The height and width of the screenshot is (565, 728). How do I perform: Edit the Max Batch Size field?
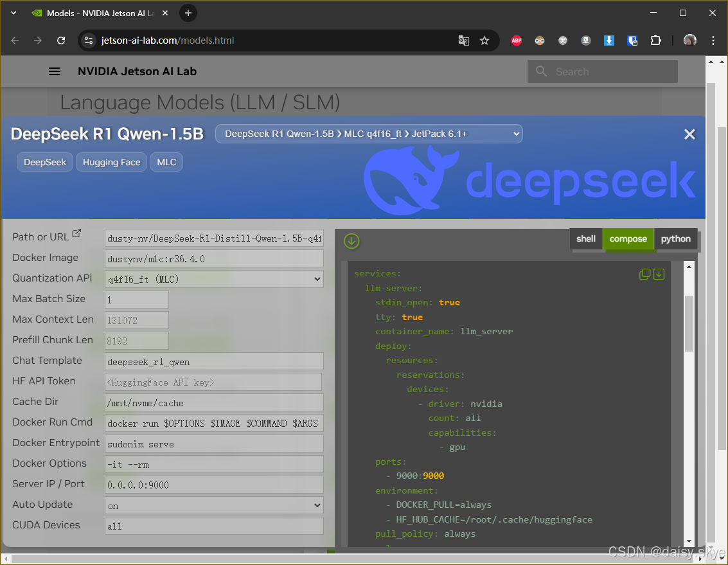coord(136,300)
